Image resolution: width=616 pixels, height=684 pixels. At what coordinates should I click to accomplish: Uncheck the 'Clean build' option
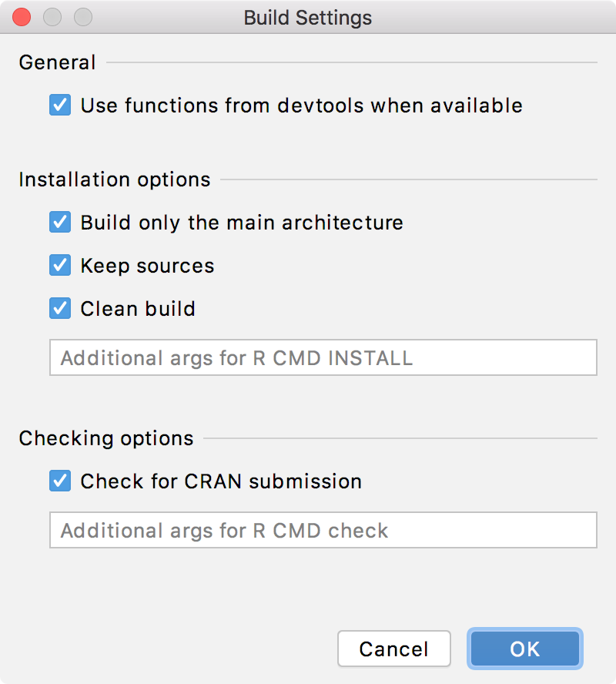pyautogui.click(x=60, y=308)
